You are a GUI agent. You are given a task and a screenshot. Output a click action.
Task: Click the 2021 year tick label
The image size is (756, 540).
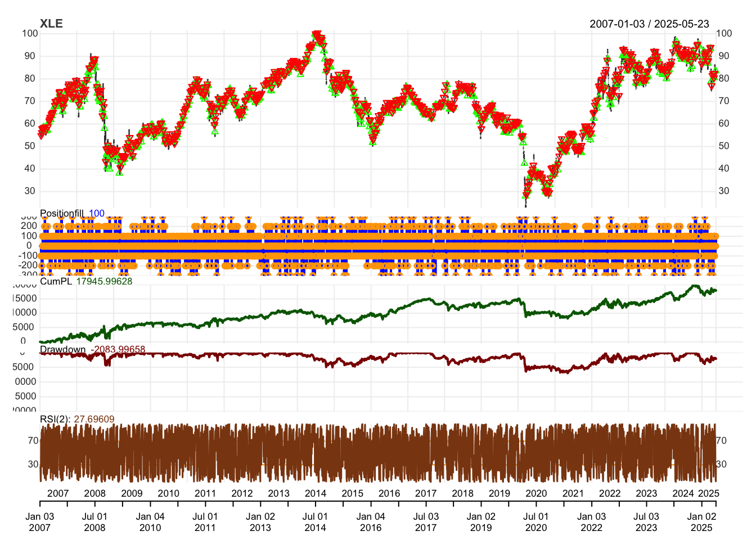click(x=573, y=493)
